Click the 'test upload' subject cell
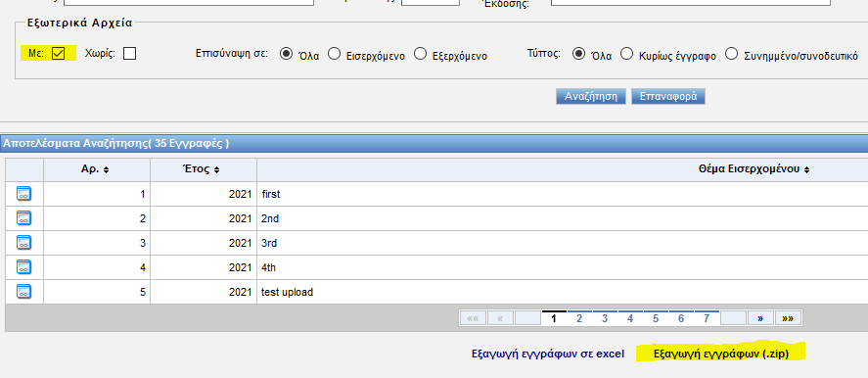The image size is (868, 378). pyautogui.click(x=563, y=292)
